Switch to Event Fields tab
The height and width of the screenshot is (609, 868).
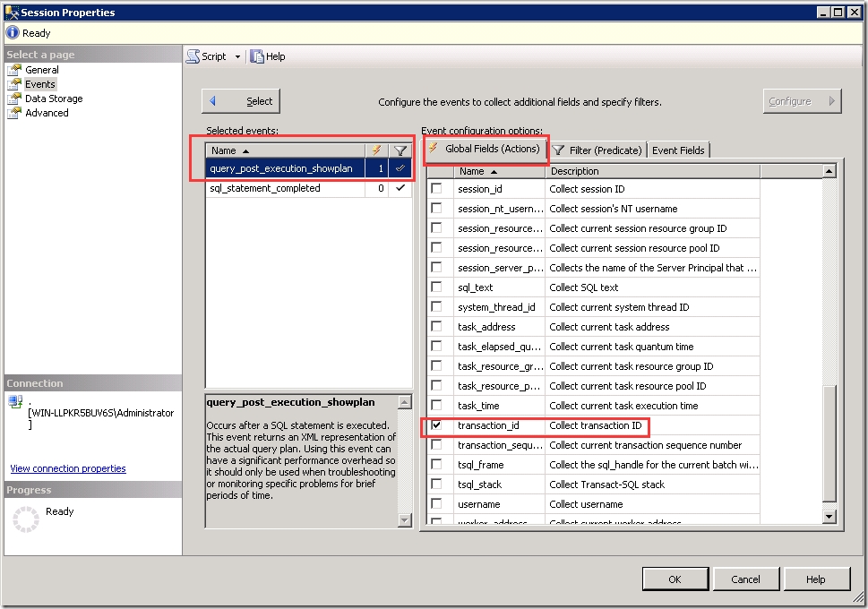678,150
